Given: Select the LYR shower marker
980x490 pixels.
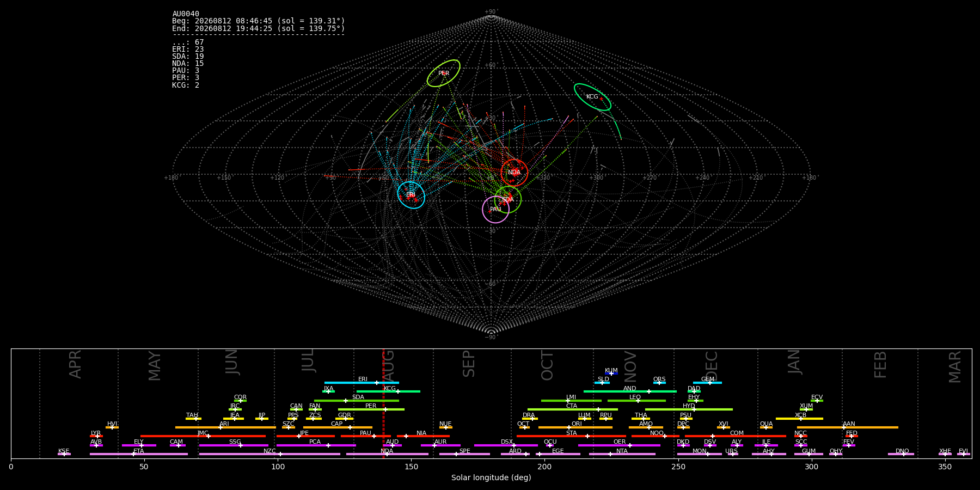Looking at the screenshot, I should pyautogui.click(x=96, y=436).
